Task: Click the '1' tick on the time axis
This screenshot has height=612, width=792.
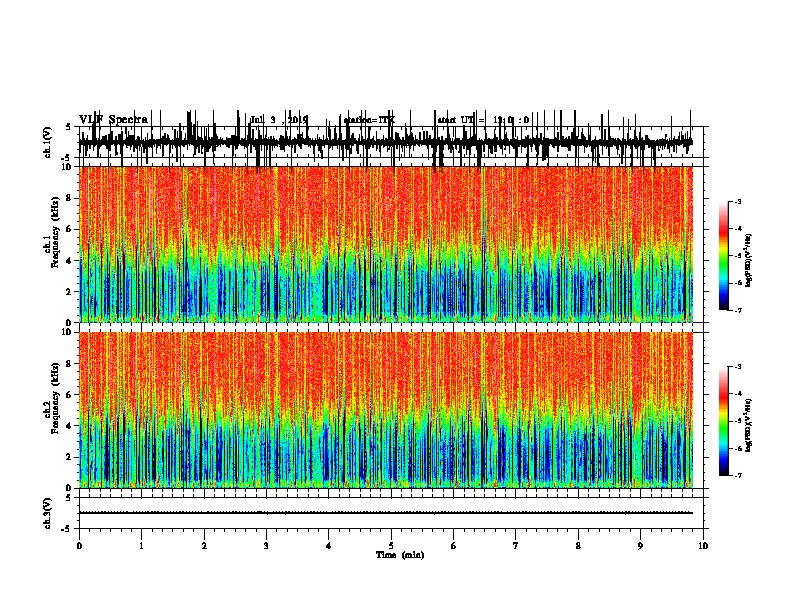Action: [141, 546]
